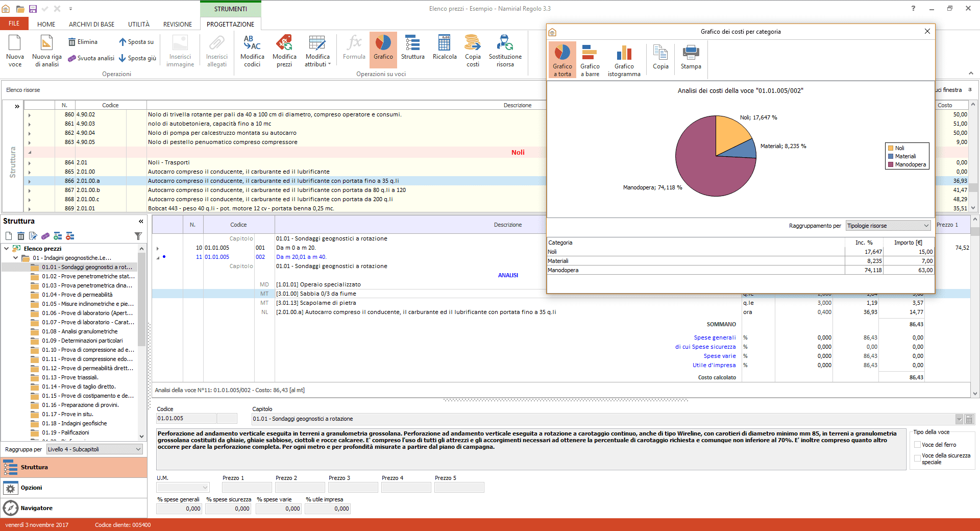This screenshot has height=531, width=980.
Task: Click the Sposta giù button
Action: 137,58
